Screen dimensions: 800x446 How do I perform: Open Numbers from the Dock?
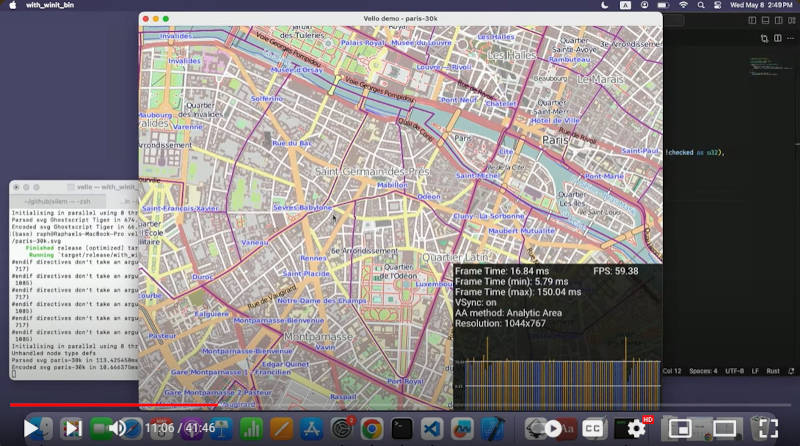[251, 429]
